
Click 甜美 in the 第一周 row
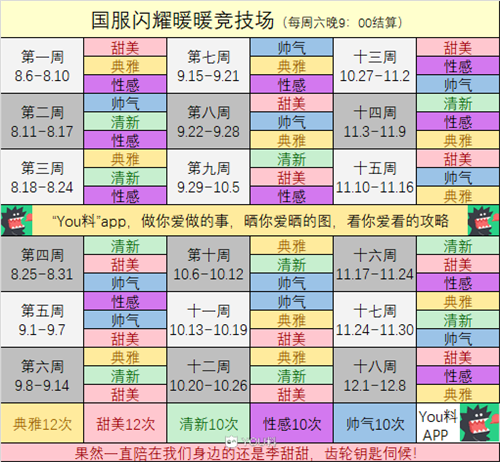tap(125, 47)
